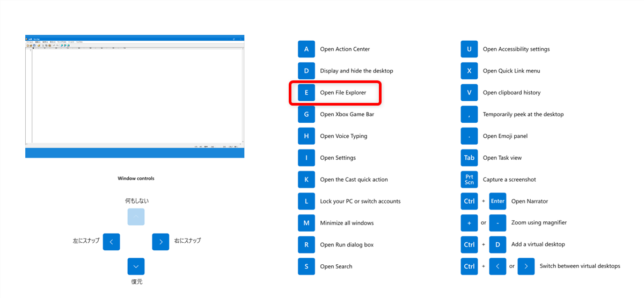This screenshot has height=298, width=644.
Task: Click the 'Open Settings' label
Action: click(338, 158)
